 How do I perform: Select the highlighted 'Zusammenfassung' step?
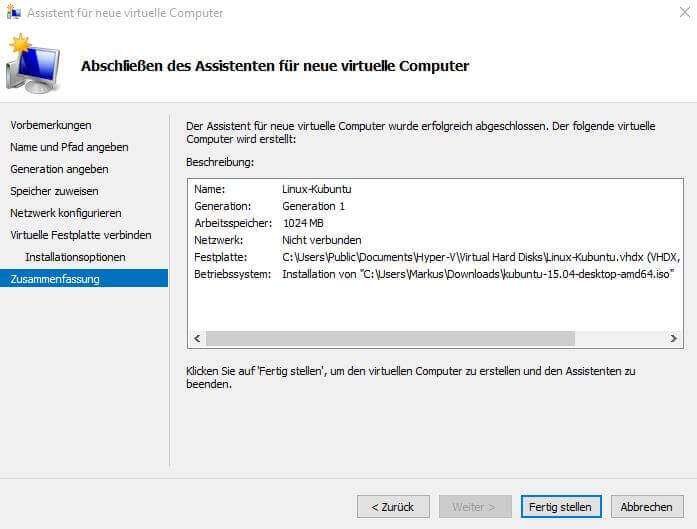click(x=84, y=279)
